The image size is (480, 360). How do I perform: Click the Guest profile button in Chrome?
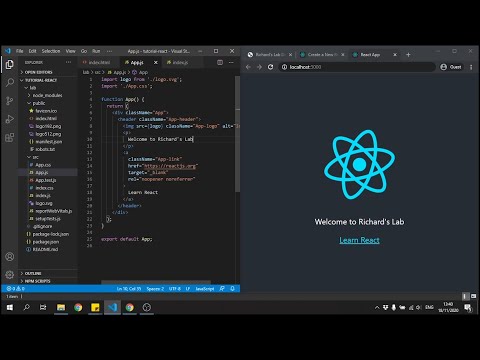451,67
